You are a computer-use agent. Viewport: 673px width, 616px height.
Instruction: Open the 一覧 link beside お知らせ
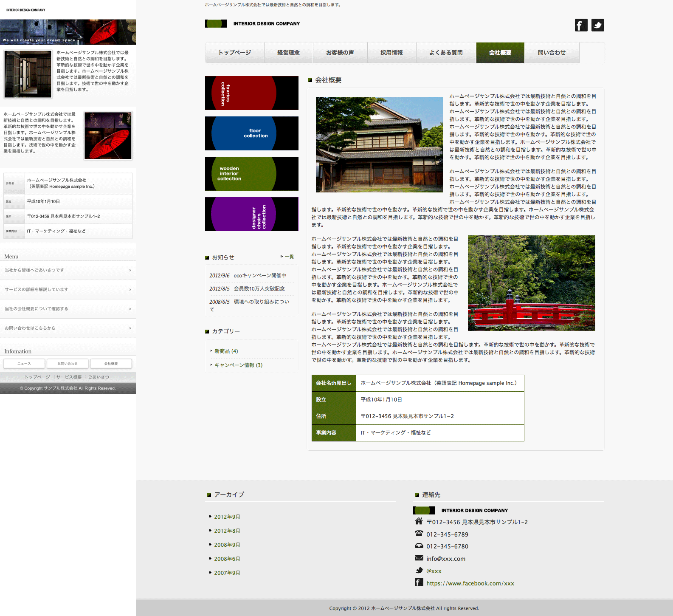(289, 257)
